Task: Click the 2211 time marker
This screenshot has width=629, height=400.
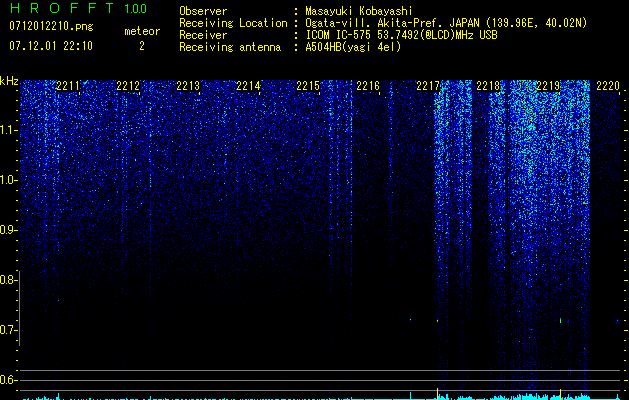Action: coord(68,86)
